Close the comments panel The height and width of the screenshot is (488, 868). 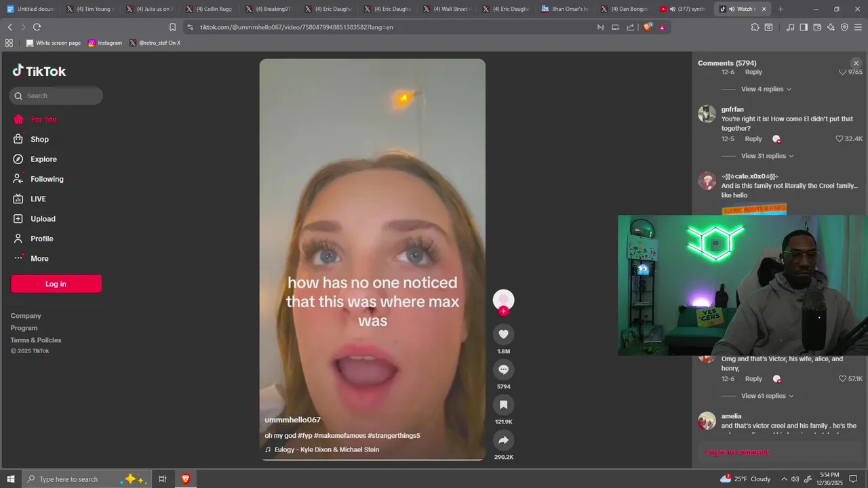(856, 63)
